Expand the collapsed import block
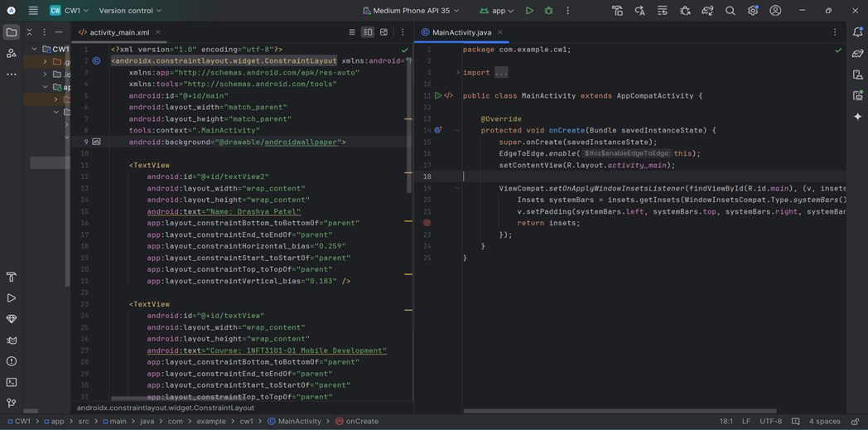 coord(457,73)
